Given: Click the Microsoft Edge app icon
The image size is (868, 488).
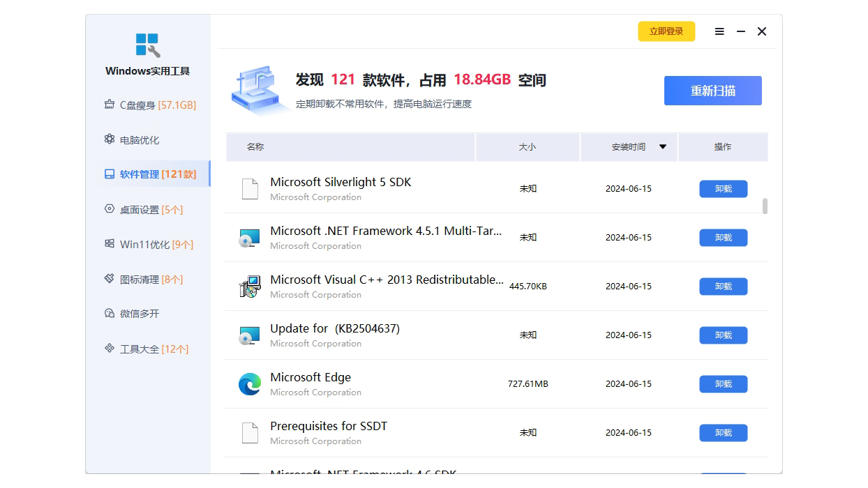Looking at the screenshot, I should pos(250,384).
